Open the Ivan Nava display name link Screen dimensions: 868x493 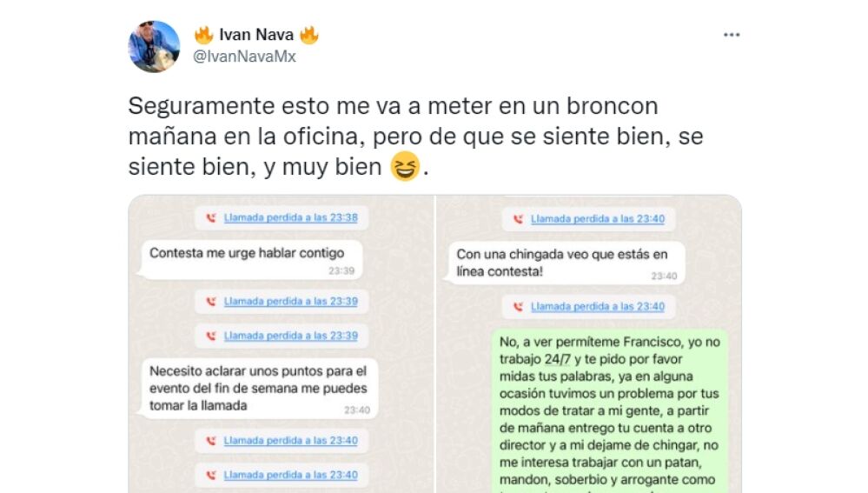[255, 35]
